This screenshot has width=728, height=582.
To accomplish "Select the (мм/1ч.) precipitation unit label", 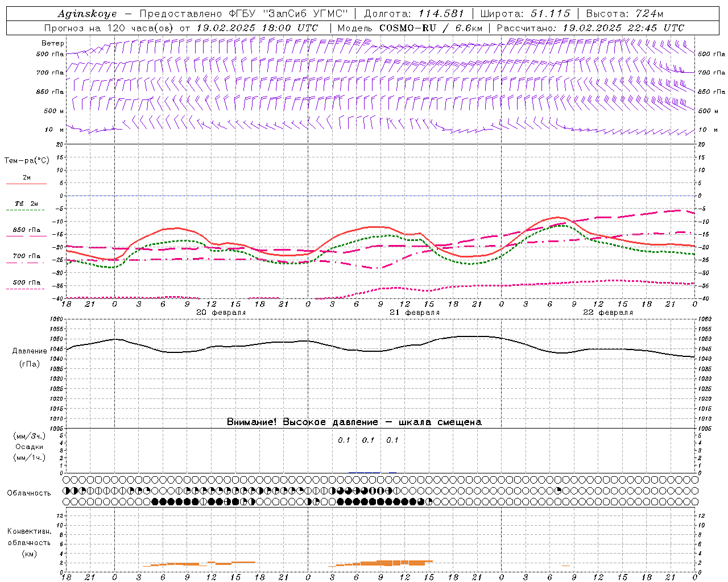I will 30,458.
